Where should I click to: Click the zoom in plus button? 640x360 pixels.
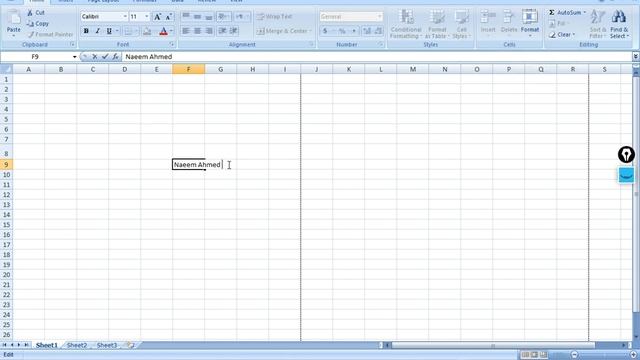633,355
